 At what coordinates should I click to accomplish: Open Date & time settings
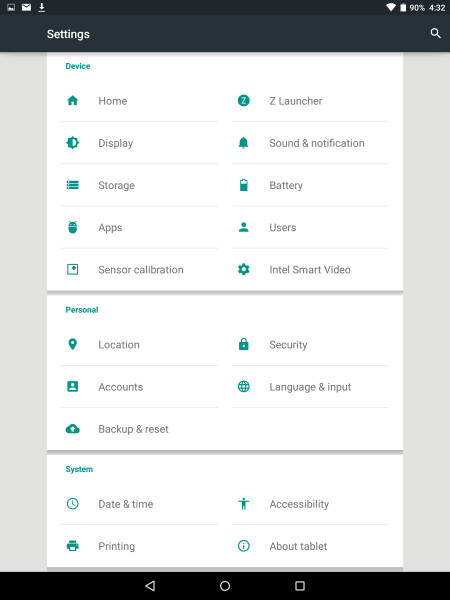[x=139, y=504]
